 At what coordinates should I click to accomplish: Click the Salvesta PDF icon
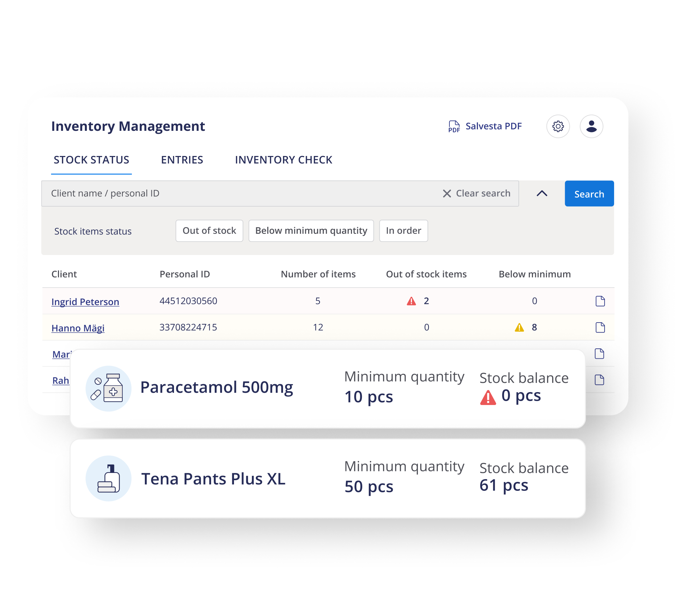point(454,126)
